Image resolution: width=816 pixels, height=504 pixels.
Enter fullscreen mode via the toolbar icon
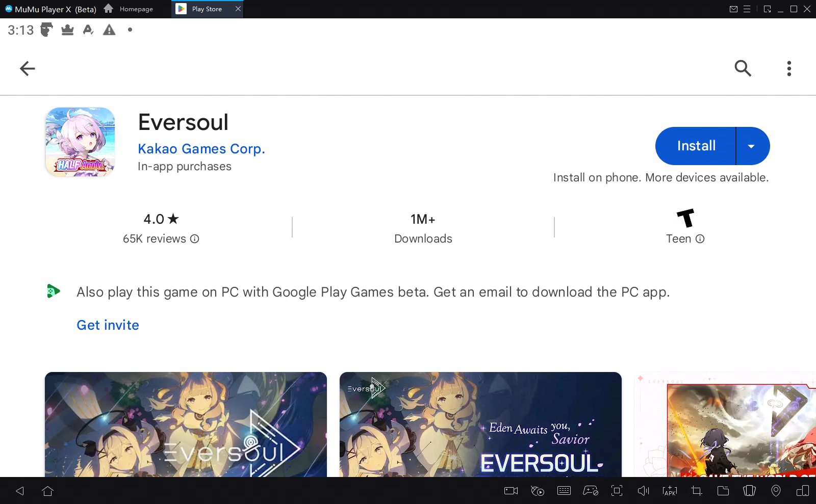617,491
